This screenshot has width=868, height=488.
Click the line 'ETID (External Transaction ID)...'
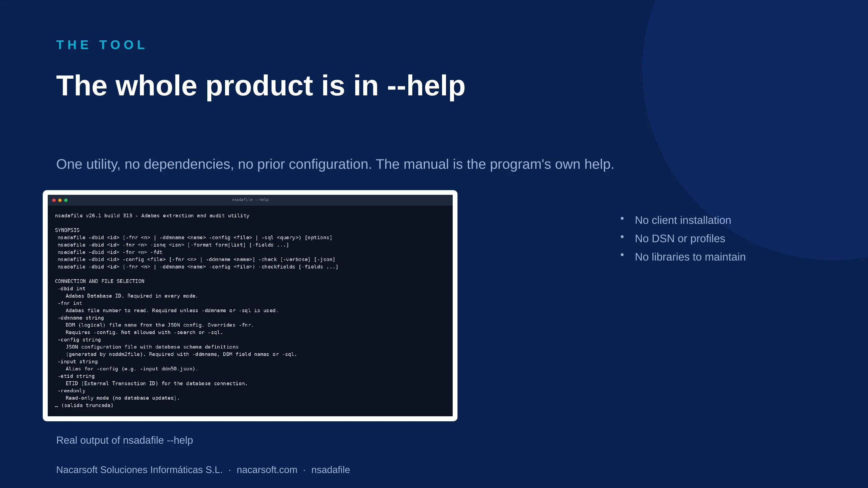(156, 384)
